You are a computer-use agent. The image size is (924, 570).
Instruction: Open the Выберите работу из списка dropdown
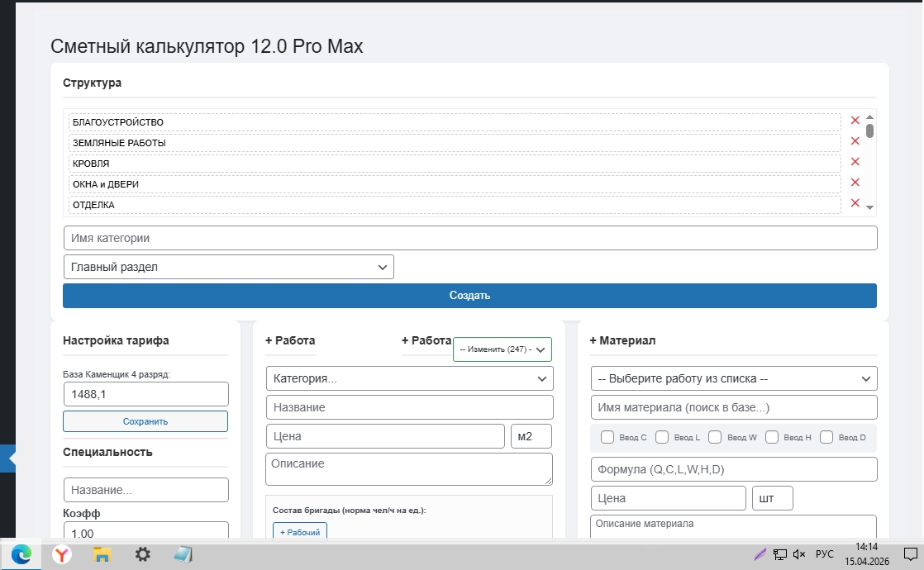733,378
